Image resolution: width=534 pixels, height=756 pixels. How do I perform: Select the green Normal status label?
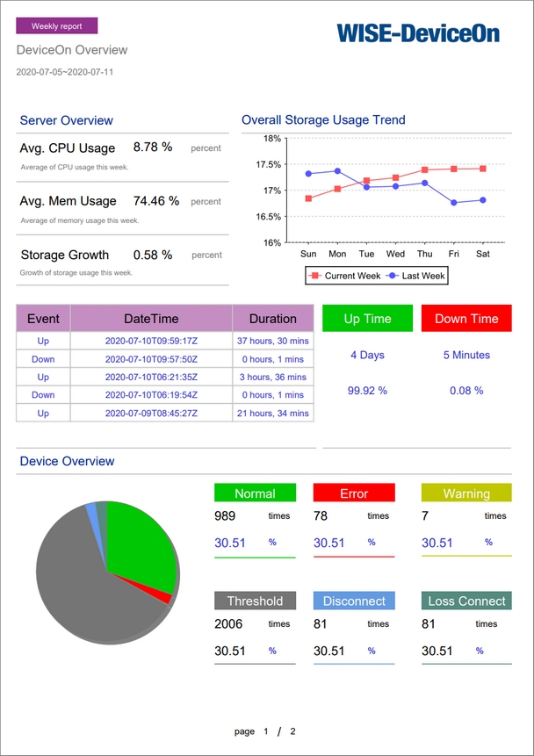pyautogui.click(x=255, y=493)
